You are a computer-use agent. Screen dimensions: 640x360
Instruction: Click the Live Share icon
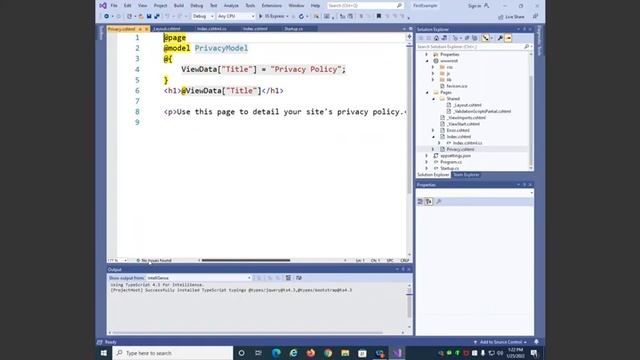click(500, 17)
